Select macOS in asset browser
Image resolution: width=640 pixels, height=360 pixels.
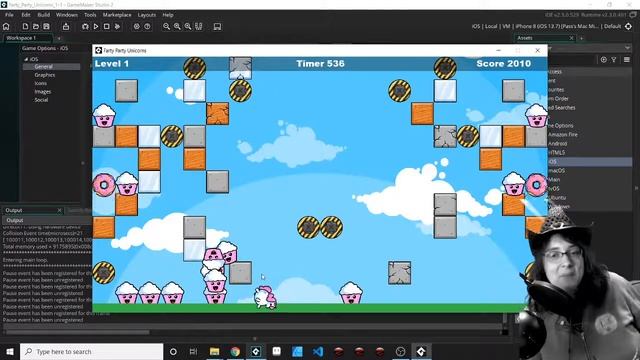(x=557, y=170)
